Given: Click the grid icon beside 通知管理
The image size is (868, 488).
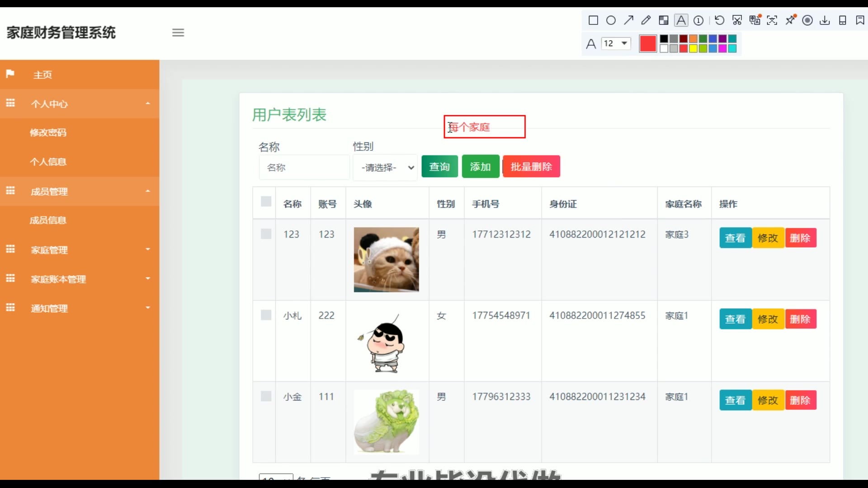Looking at the screenshot, I should pos(10,308).
